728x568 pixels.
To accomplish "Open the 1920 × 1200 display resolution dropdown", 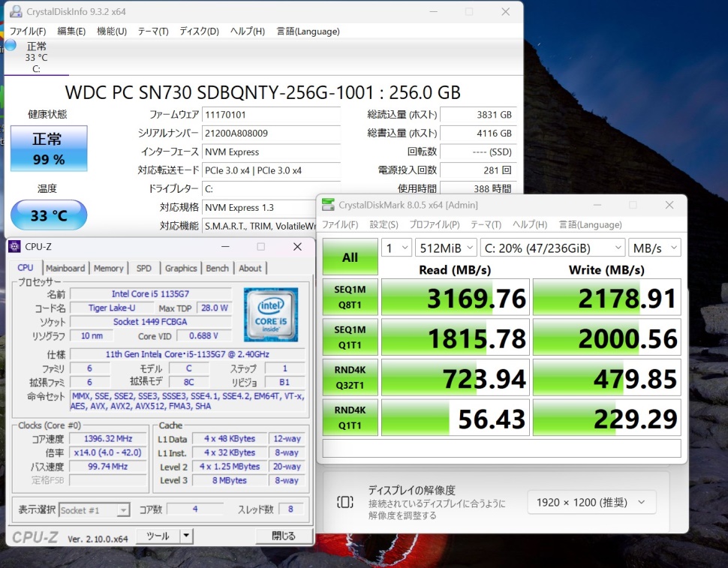I will 591,502.
